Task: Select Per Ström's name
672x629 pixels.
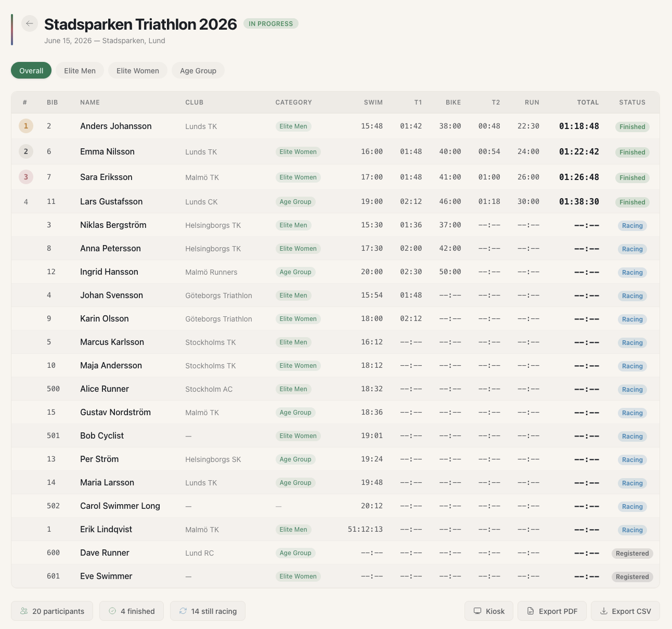Action: 99,459
